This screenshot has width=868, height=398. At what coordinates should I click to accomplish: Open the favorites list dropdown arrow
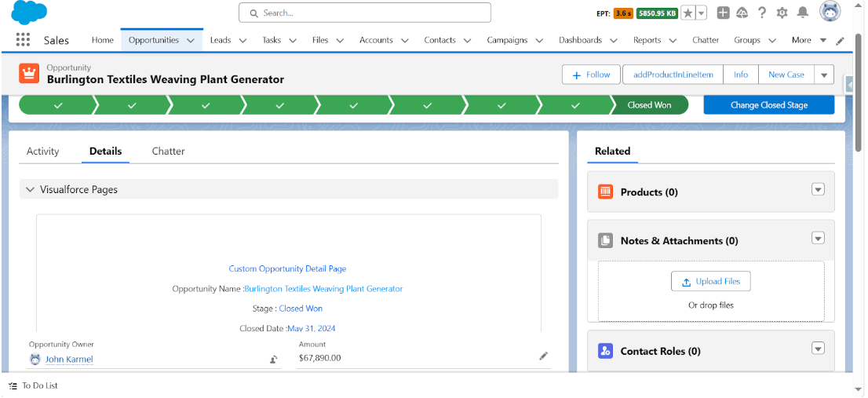pos(701,13)
